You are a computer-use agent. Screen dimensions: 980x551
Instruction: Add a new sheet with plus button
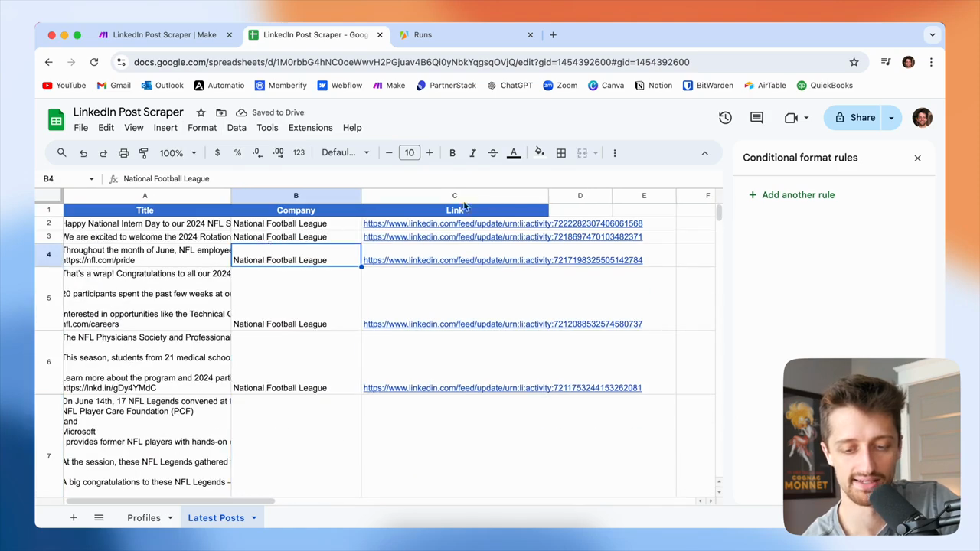coord(73,518)
